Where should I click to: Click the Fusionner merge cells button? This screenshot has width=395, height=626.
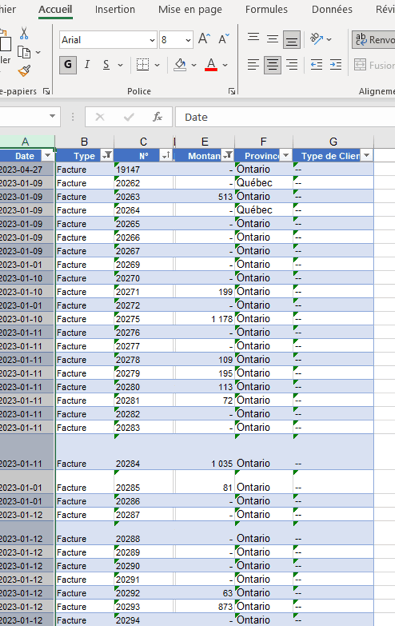click(374, 65)
